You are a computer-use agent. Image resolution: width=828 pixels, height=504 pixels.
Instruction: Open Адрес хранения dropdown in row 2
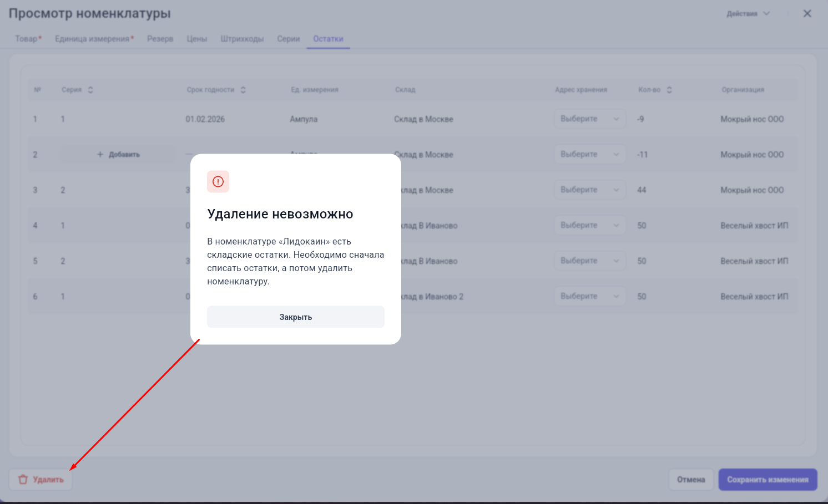[x=590, y=154]
